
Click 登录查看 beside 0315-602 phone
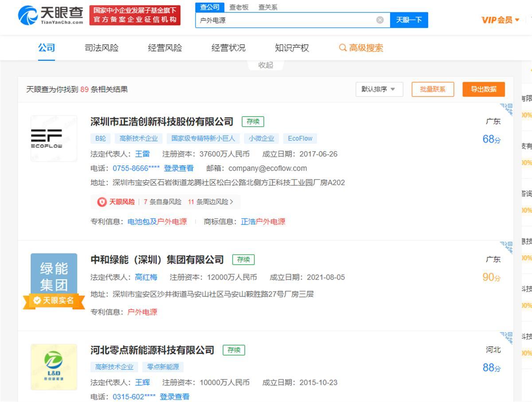(175, 397)
